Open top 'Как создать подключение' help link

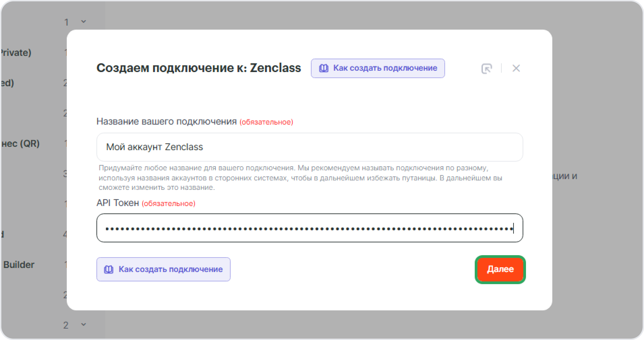[378, 68]
